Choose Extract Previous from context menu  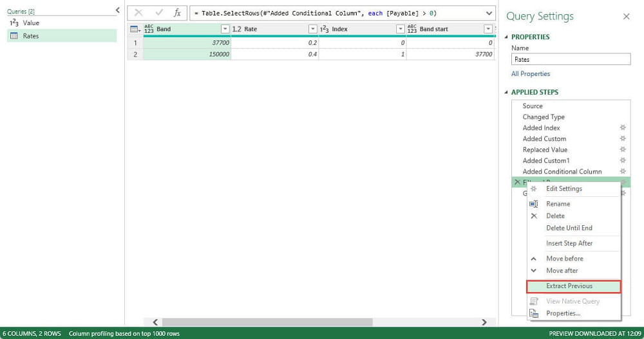point(569,286)
